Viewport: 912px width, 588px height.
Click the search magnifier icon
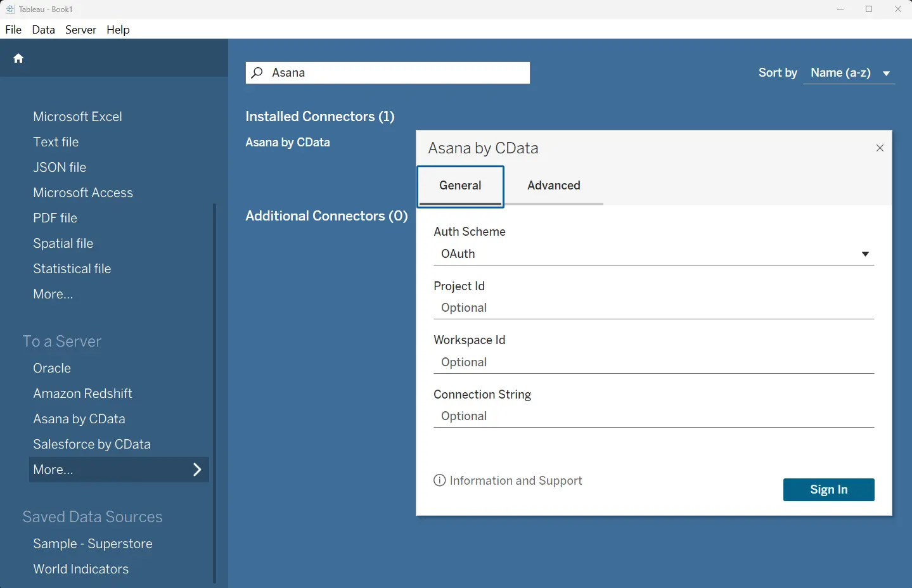[257, 72]
